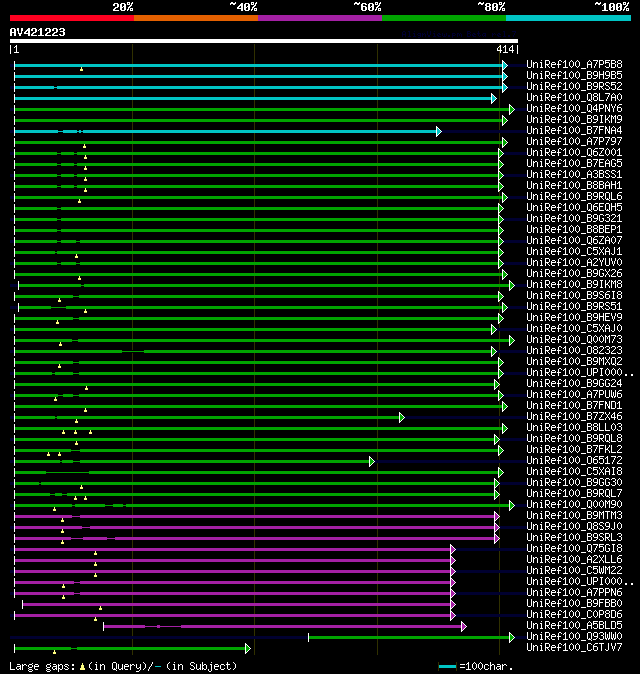Click the UniRef100_C6TJV7 label

(574, 648)
